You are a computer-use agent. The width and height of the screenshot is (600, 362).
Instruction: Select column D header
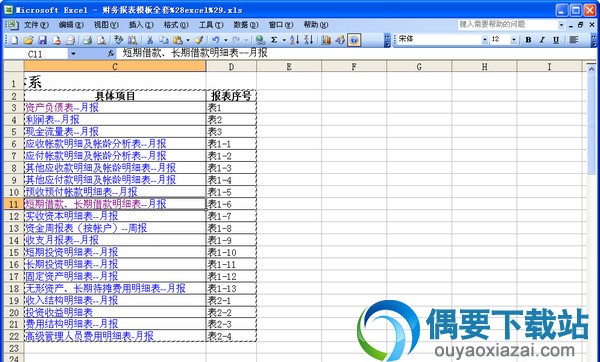231,67
